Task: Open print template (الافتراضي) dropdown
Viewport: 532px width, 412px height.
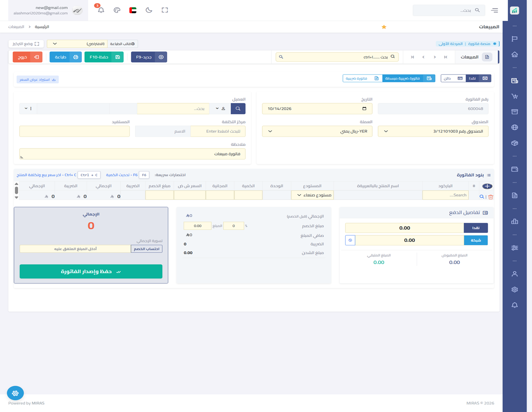Action: (77, 44)
